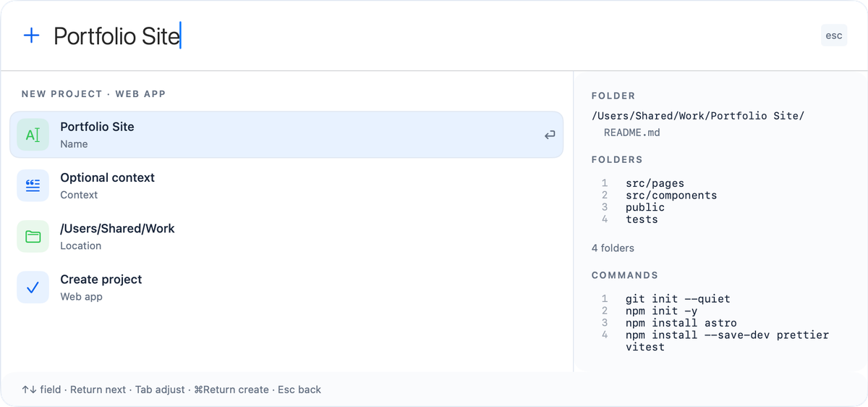Click the public folder line

coord(645,207)
